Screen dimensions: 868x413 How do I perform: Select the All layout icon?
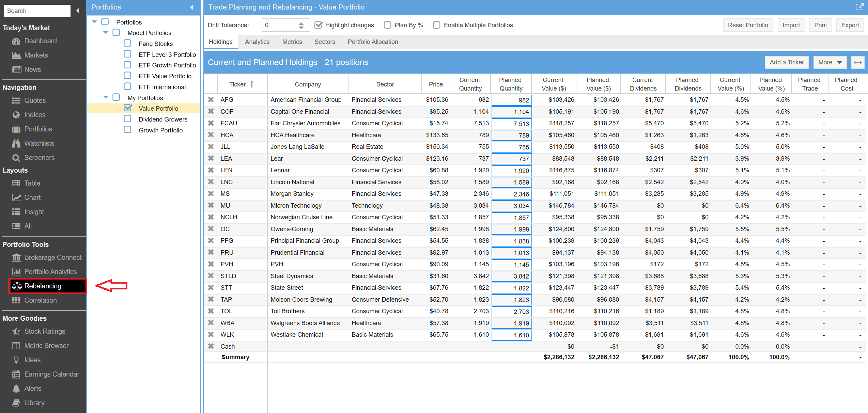(16, 226)
